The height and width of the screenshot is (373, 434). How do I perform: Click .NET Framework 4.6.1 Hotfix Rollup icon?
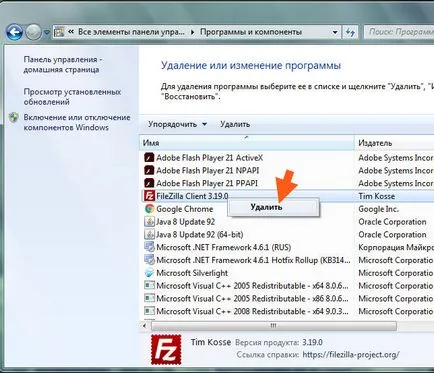tap(149, 260)
